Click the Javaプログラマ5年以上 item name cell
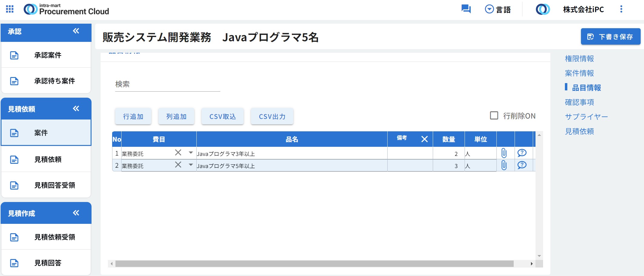This screenshot has width=644, height=276. click(292, 166)
